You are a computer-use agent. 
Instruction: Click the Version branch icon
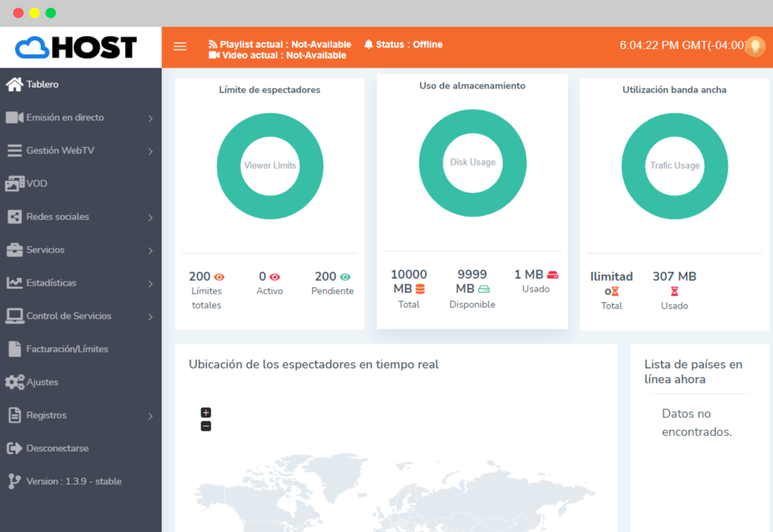pos(14,481)
